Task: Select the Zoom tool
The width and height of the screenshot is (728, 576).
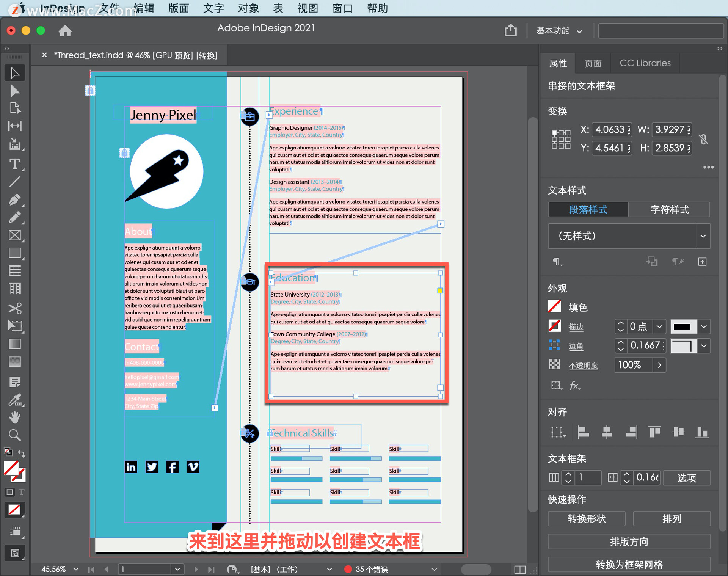Action: (x=15, y=435)
